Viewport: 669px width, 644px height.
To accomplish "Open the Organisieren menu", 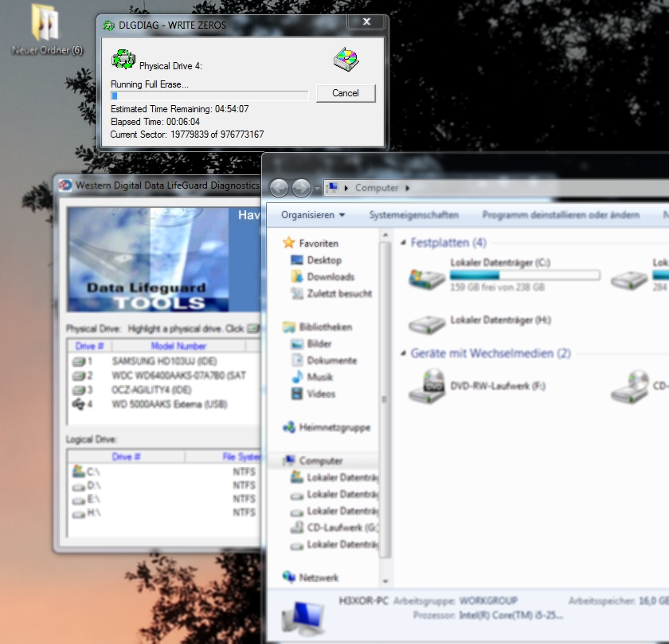I will pyautogui.click(x=313, y=215).
